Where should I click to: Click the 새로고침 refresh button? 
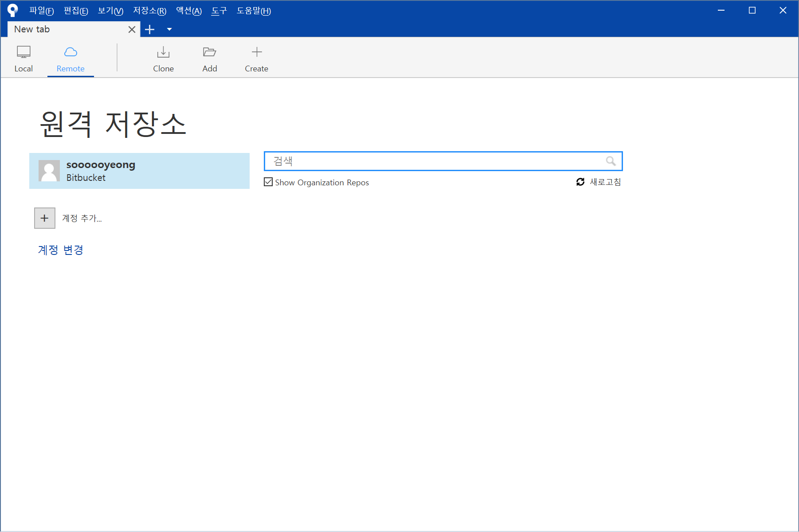599,182
